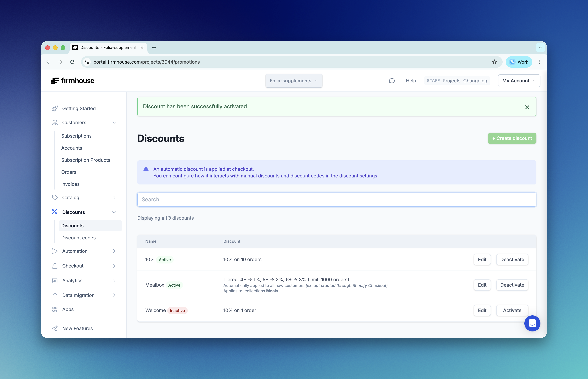Click the Create discount button
This screenshot has width=588, height=379.
click(x=512, y=138)
